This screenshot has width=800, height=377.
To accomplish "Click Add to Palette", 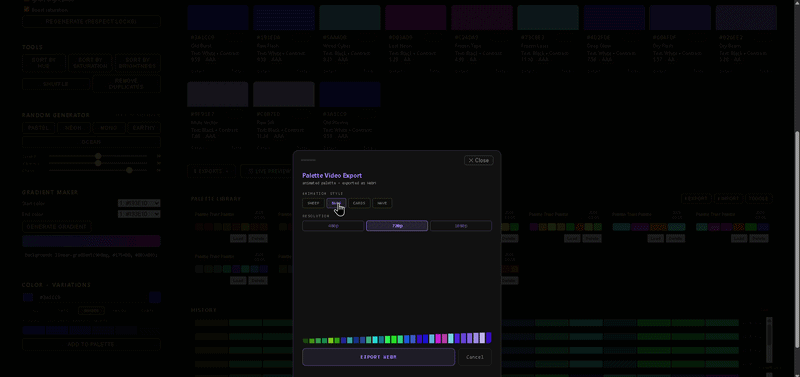I will tap(91, 344).
